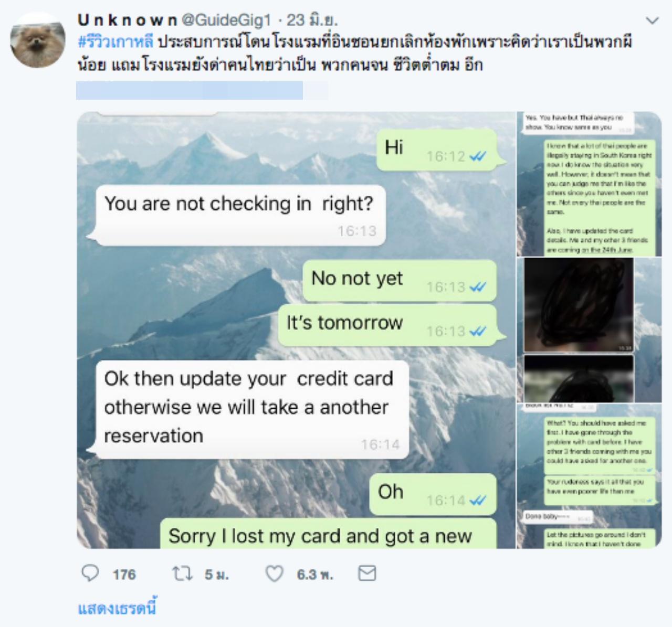Open the tweet options chevron menu
This screenshot has width=672, height=627.
pos(652,20)
